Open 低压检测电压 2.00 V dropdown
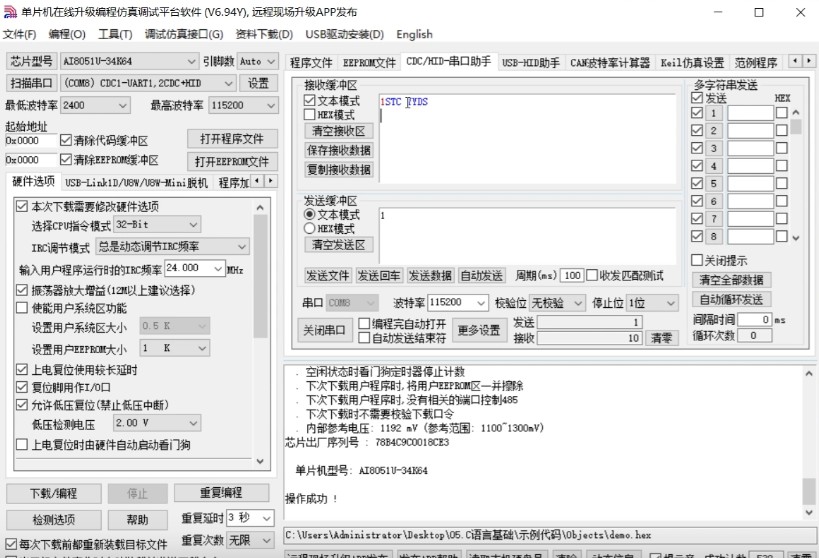This screenshot has height=558, width=819. [x=193, y=423]
